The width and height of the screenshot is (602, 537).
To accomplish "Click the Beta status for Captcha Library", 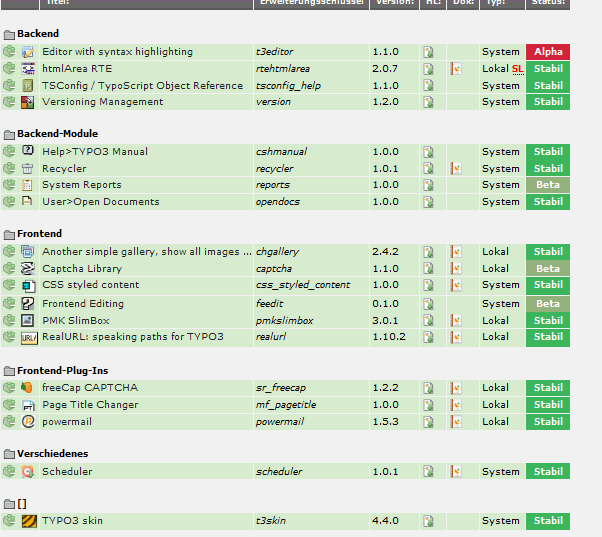I will pos(548,269).
